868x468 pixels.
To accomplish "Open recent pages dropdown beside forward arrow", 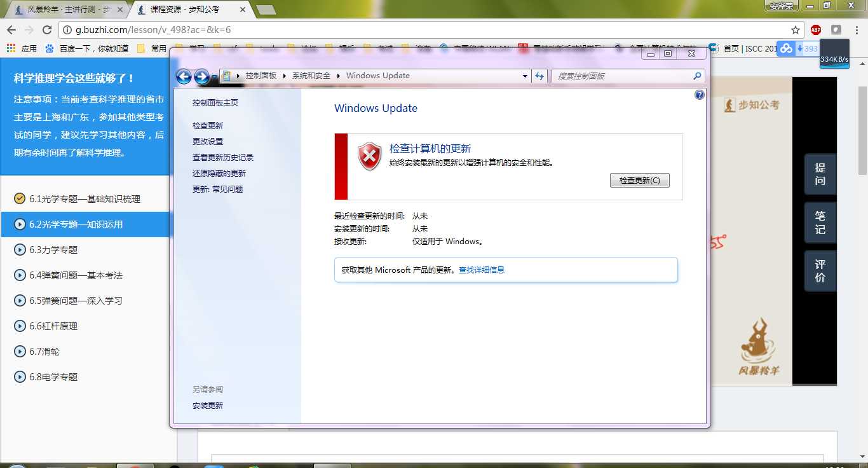I will 214,77.
